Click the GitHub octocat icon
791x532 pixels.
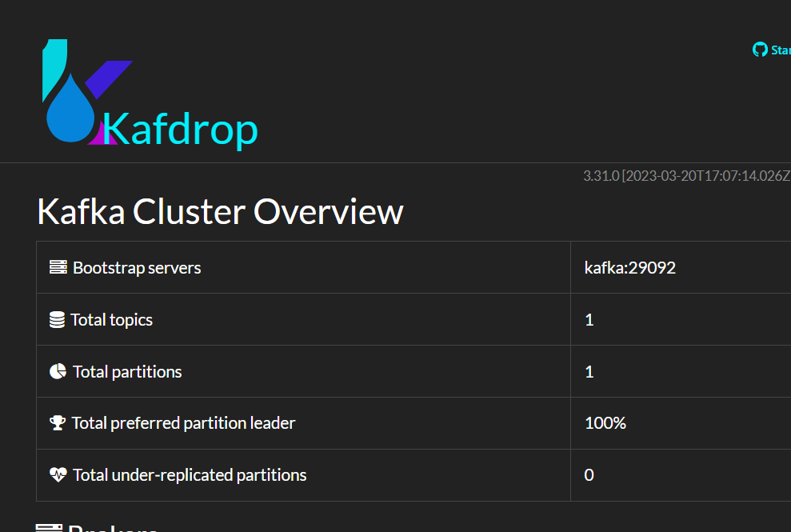(760, 50)
